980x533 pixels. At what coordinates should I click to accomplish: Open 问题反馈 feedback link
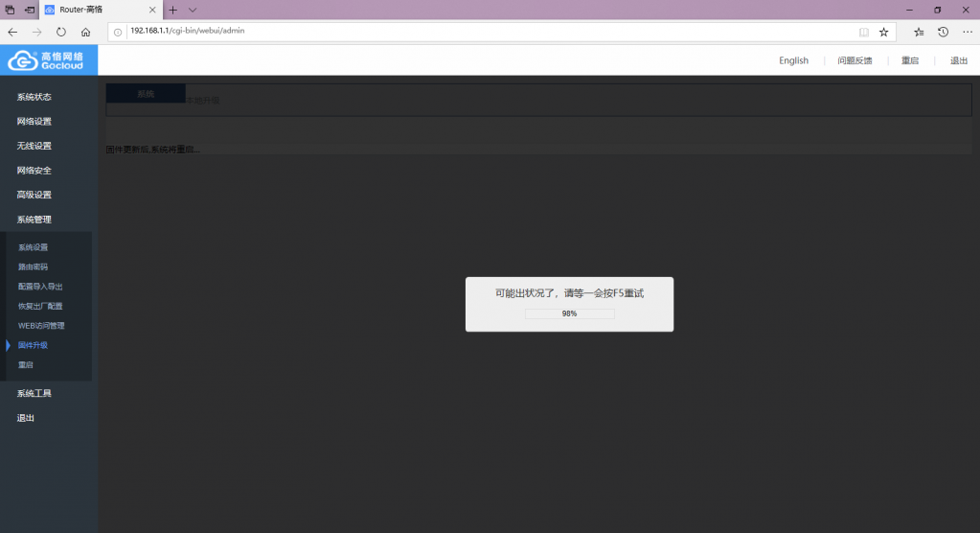point(855,60)
